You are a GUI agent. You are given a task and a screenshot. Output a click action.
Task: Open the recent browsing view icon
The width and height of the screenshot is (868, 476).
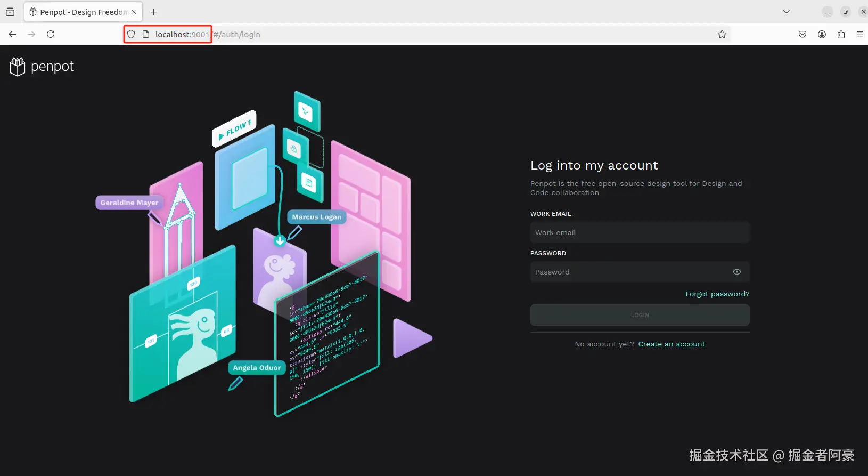click(x=10, y=12)
